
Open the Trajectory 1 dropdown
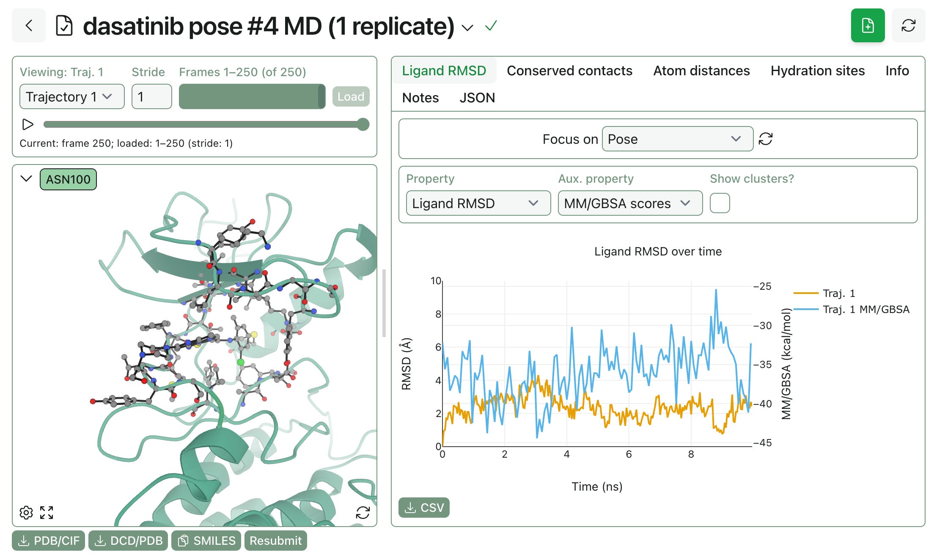72,96
